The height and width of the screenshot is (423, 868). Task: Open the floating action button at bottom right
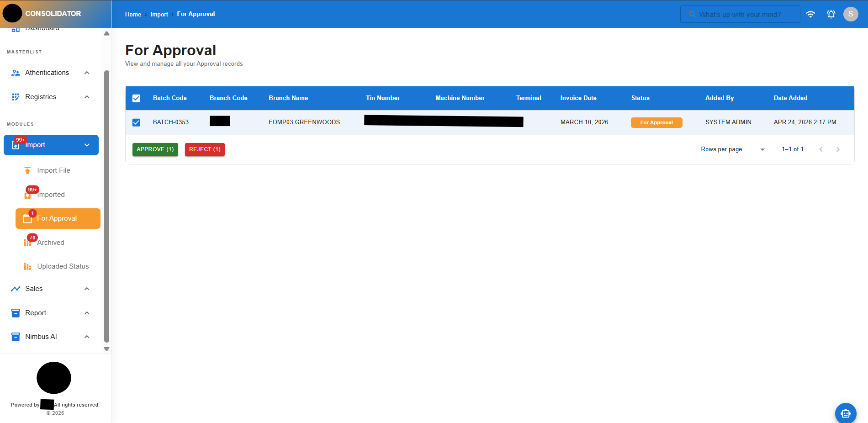(845, 413)
